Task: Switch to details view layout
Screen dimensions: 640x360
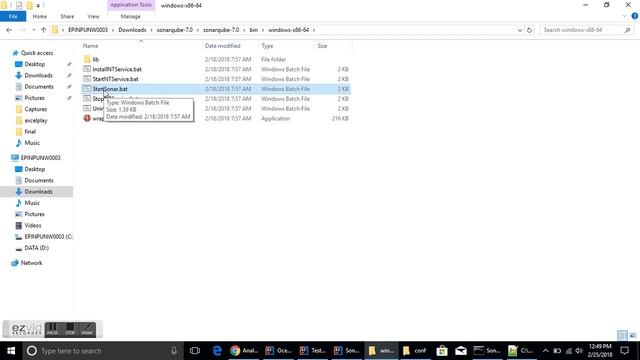Action: (x=622, y=335)
